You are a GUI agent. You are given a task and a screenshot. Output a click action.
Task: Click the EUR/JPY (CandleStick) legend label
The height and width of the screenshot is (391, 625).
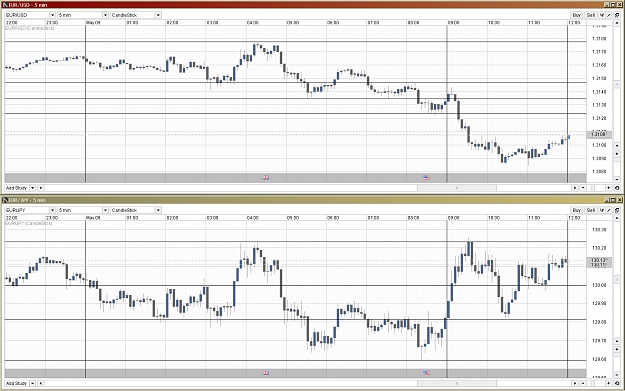(29, 223)
